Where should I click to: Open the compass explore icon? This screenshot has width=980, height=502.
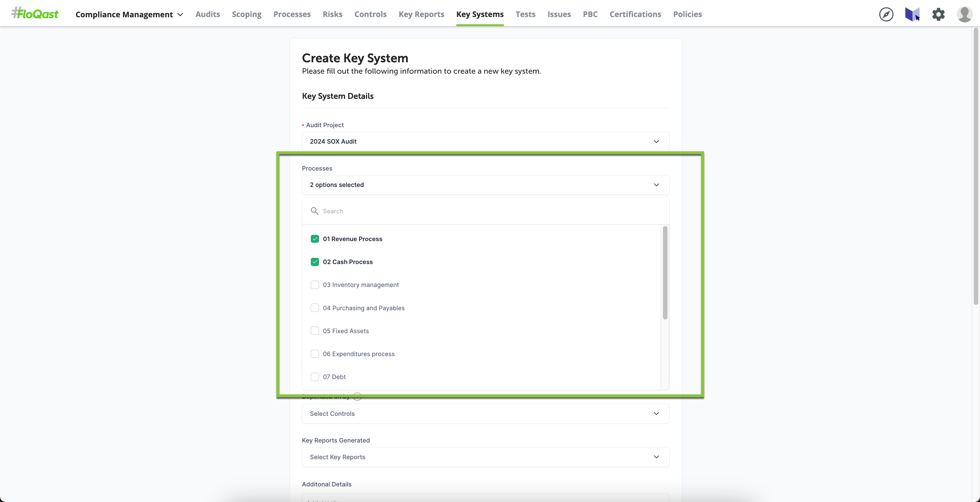[x=886, y=14]
